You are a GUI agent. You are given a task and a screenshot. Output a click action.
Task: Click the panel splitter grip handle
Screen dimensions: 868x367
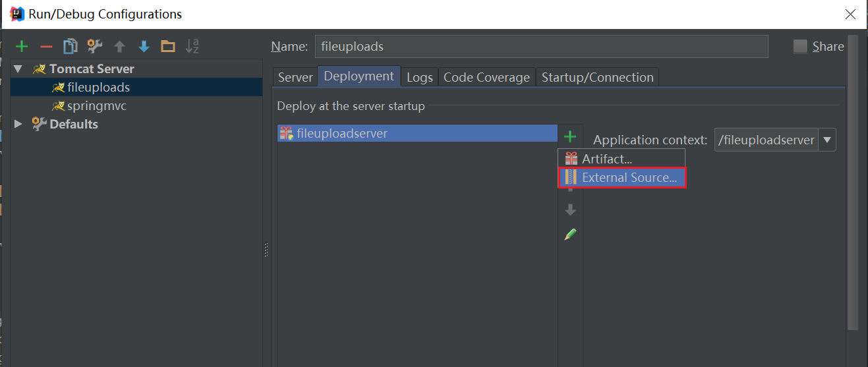(x=266, y=250)
